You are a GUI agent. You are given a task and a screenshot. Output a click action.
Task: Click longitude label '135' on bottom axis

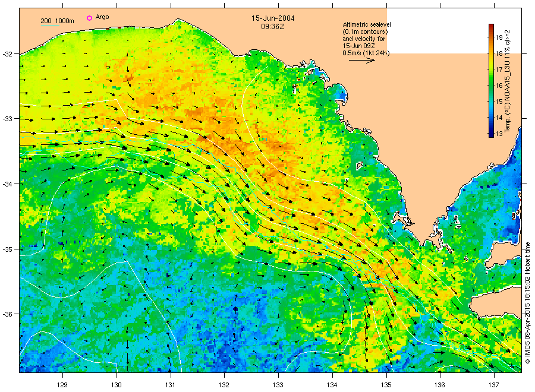pos(386,385)
